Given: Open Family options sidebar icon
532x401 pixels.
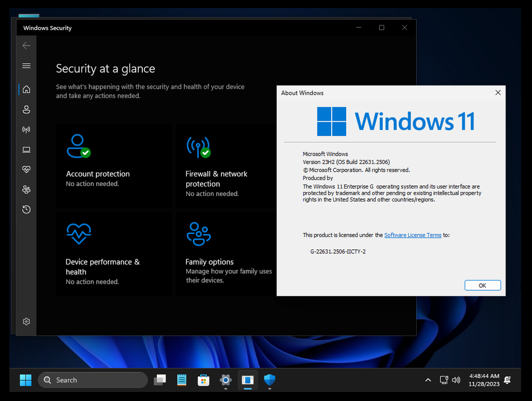Looking at the screenshot, I should tap(26, 189).
